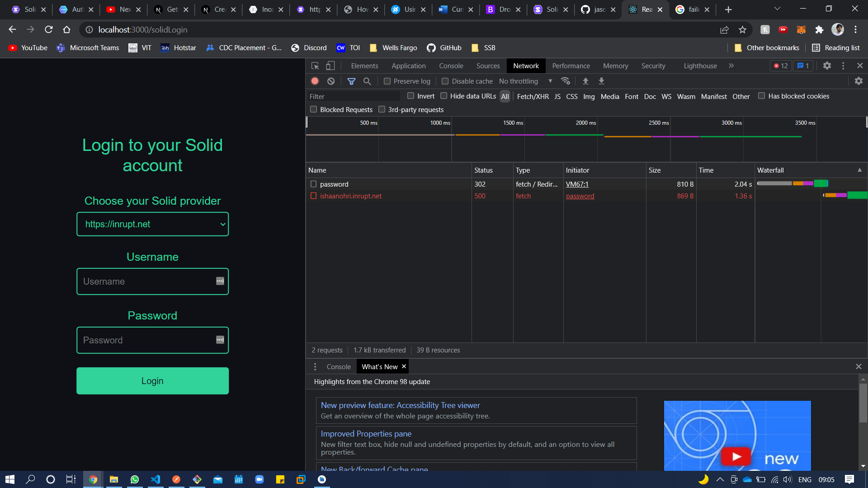The height and width of the screenshot is (488, 868).
Task: Open the password initiator link
Action: 580,196
